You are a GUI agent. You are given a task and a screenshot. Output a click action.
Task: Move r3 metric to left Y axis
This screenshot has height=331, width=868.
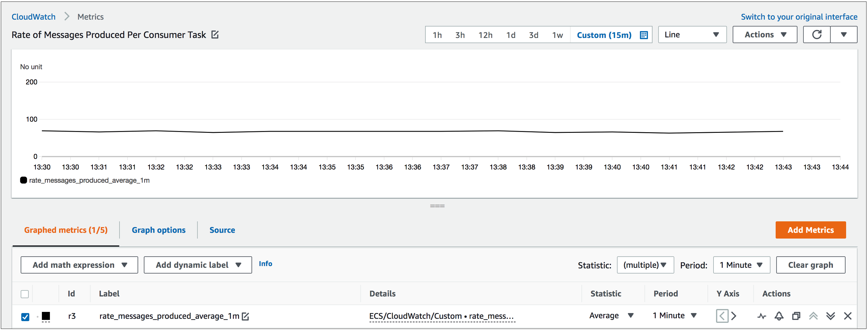pyautogui.click(x=722, y=316)
